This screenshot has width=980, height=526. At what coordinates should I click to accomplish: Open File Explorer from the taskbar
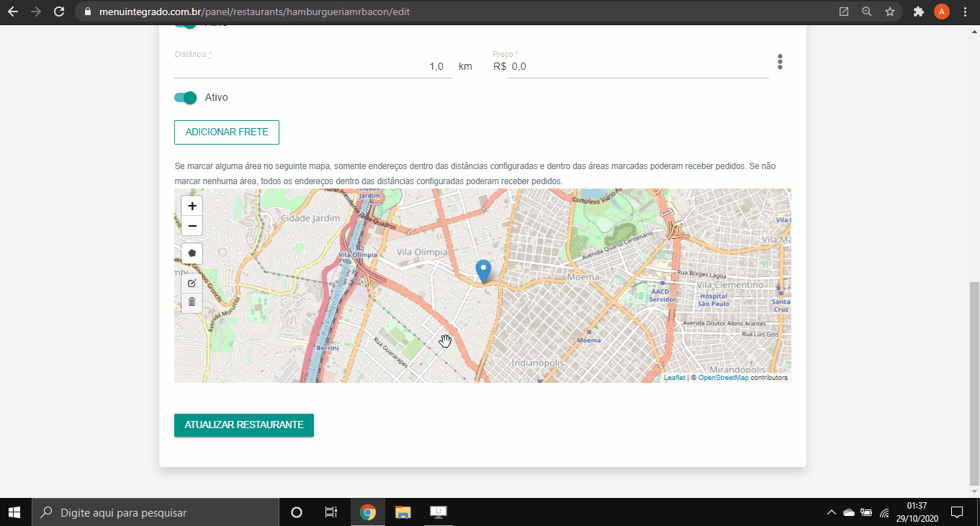403,512
